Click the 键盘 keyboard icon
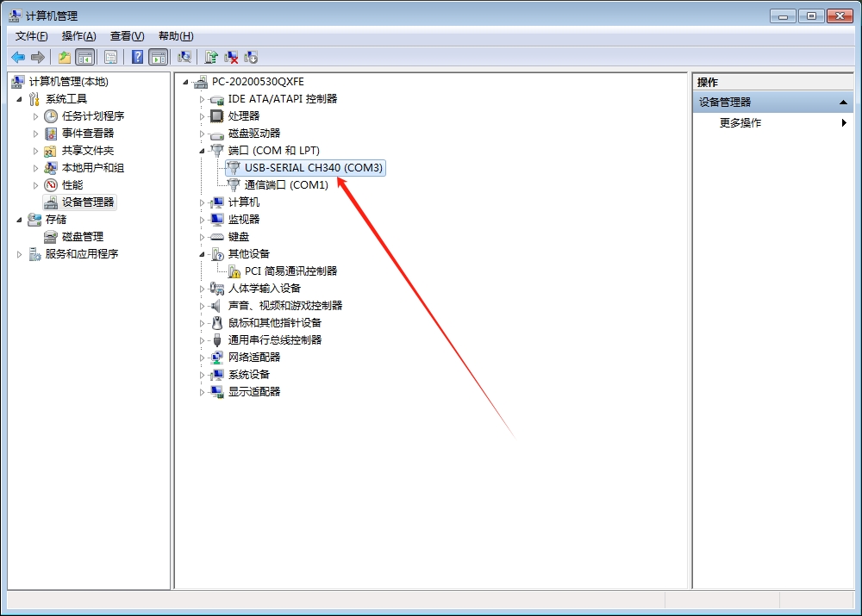The width and height of the screenshot is (862, 616). (x=217, y=237)
